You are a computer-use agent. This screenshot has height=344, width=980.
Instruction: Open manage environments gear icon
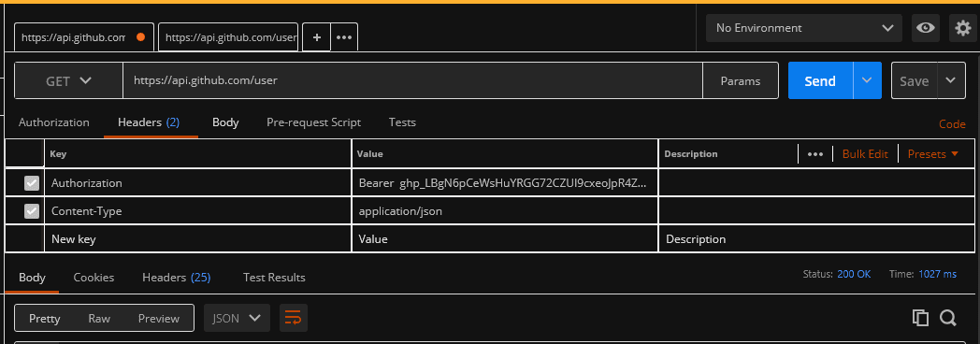point(963,28)
